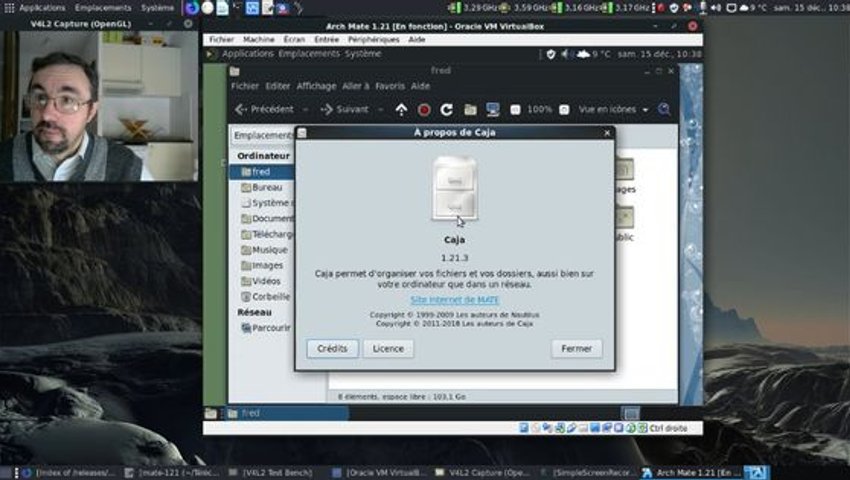Open guest Applications menu inside VM
Image resolution: width=850 pixels, height=480 pixels.
click(247, 54)
